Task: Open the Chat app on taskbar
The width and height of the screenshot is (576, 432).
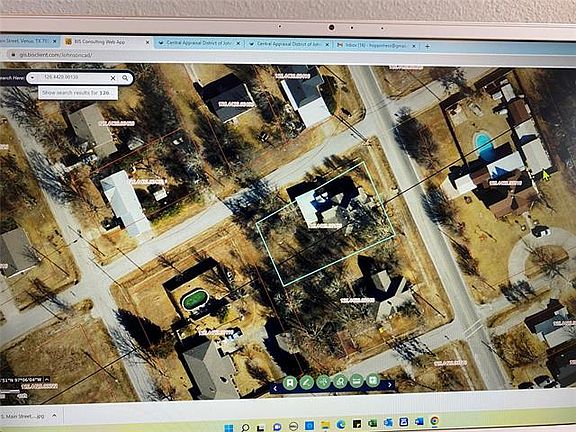Action: (277, 426)
